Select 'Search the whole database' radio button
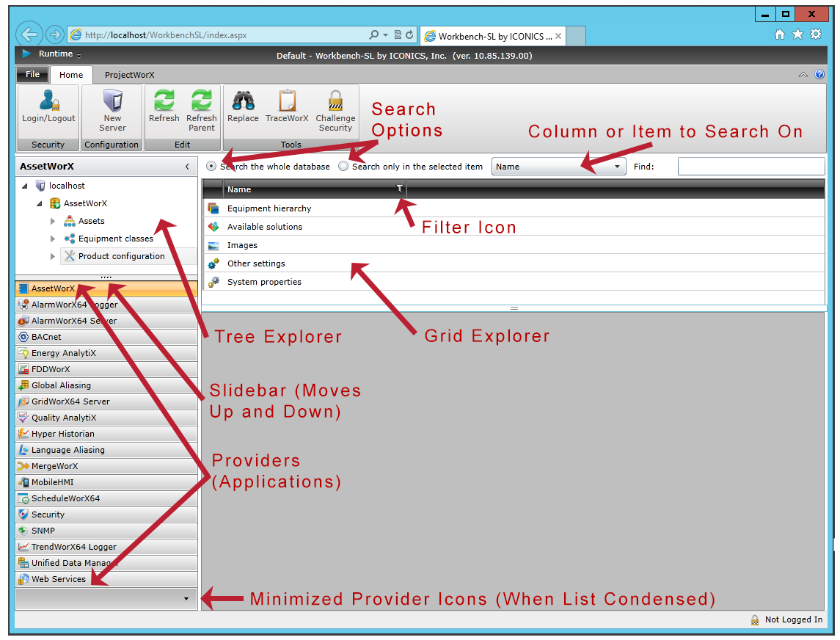This screenshot has width=840, height=640. (212, 167)
